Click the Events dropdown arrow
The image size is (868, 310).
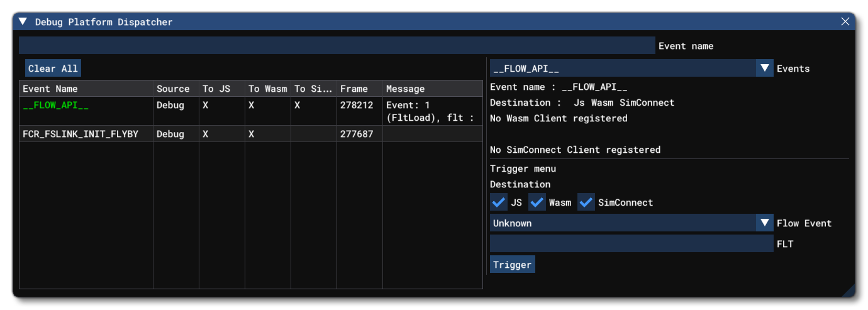point(765,69)
